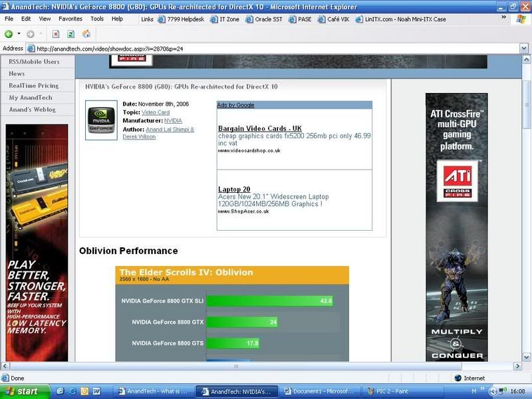This screenshot has width=532, height=399.
Task: Click the greyed-out Forward arrow button
Action: [x=30, y=34]
